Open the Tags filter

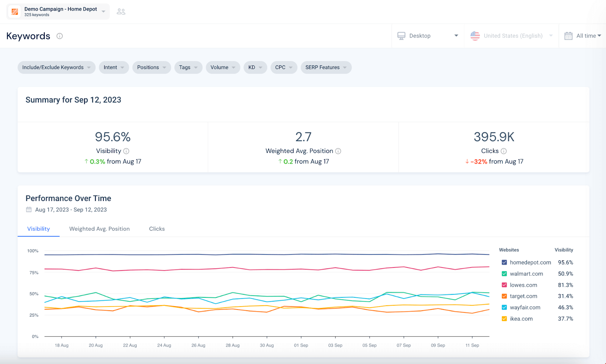[x=188, y=67]
